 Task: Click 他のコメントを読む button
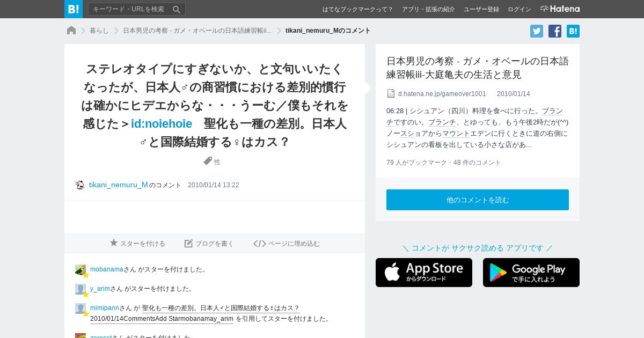tap(478, 200)
